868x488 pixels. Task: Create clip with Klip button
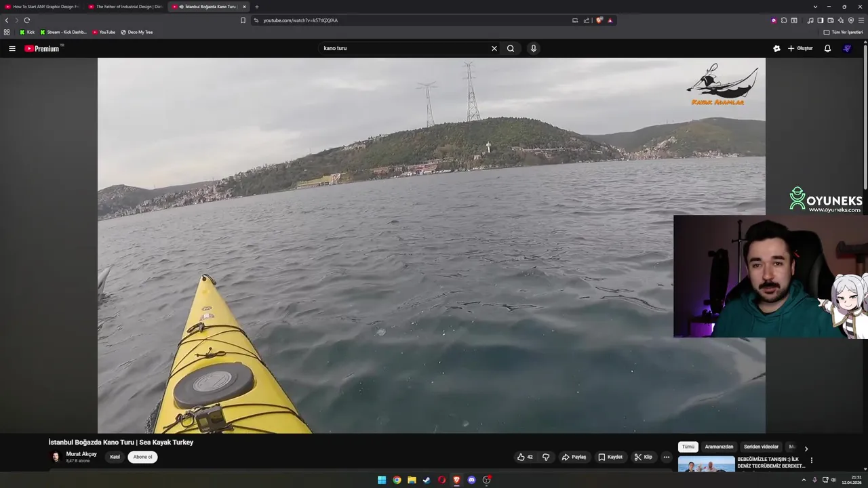click(x=644, y=457)
